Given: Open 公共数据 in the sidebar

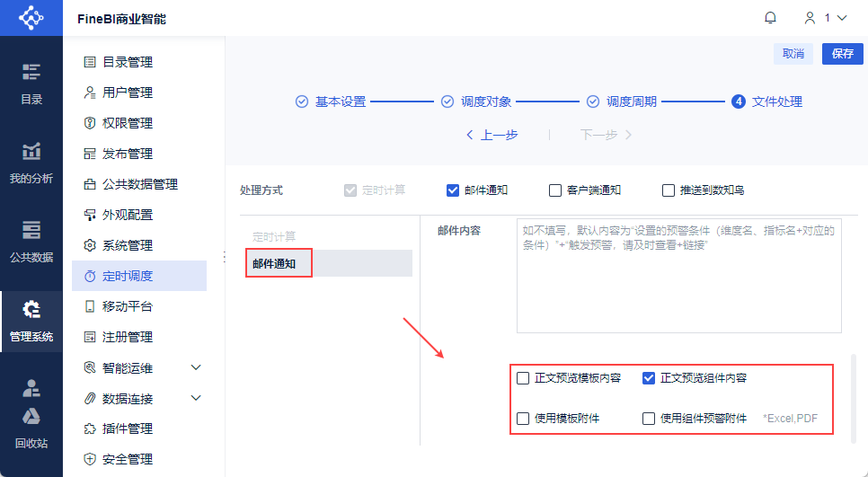Looking at the screenshot, I should click(x=31, y=242).
